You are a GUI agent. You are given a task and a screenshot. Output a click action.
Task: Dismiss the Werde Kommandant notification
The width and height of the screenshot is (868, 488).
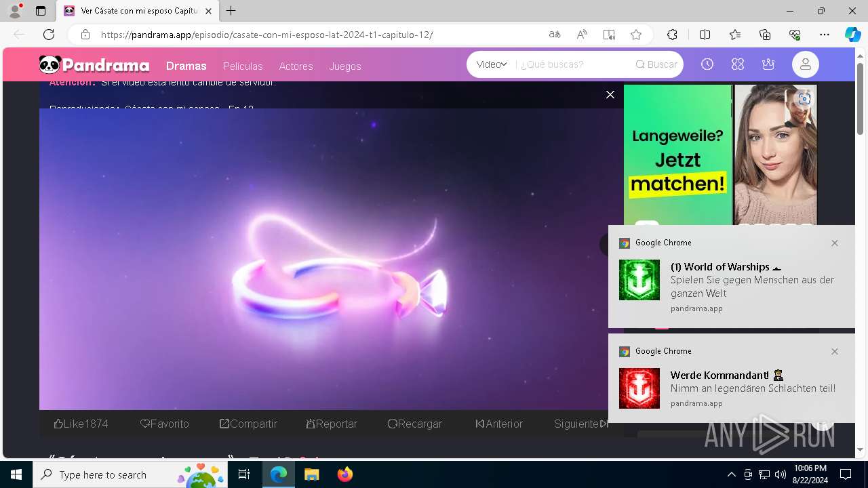(835, 351)
